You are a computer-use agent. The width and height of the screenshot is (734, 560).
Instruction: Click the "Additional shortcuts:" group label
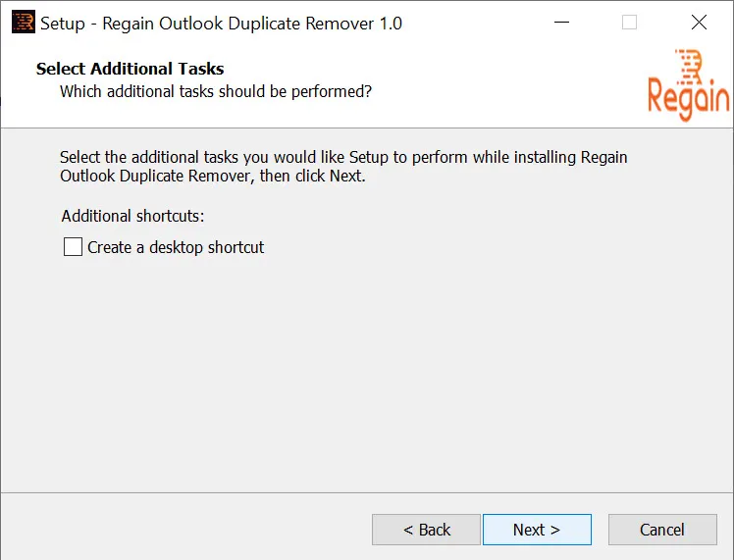pos(132,216)
